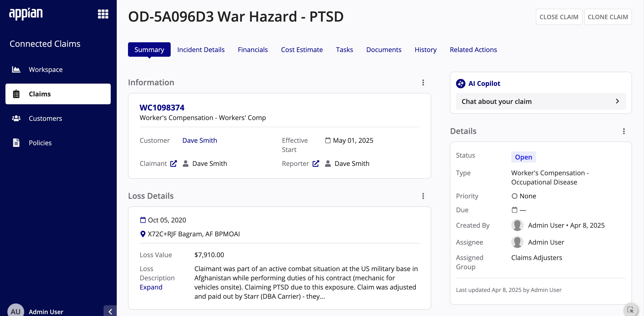644x316 pixels.
Task: Click the Priority None circle icon
Action: click(514, 196)
